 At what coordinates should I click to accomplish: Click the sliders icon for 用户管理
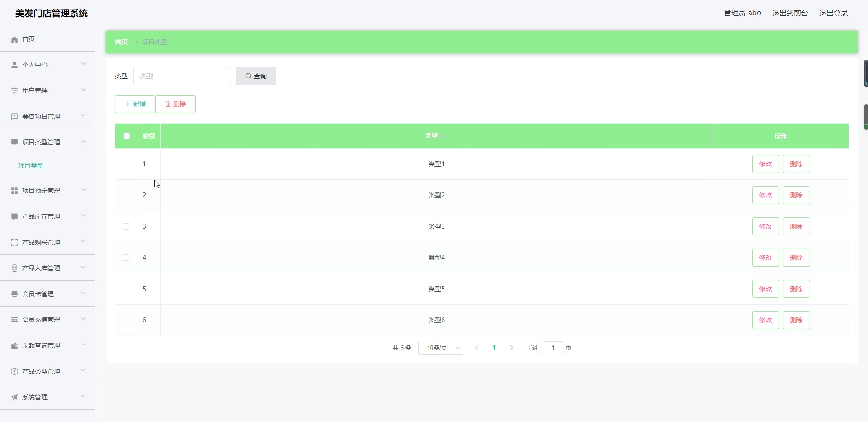coord(14,91)
